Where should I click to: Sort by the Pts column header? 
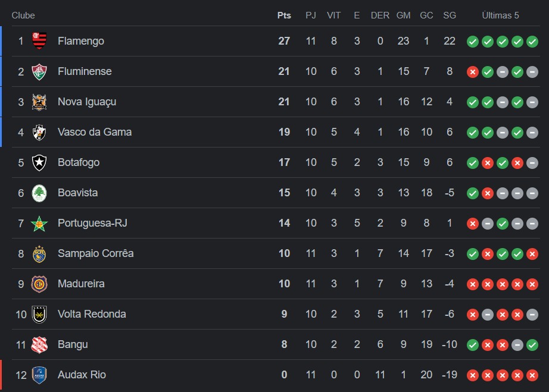coord(284,15)
